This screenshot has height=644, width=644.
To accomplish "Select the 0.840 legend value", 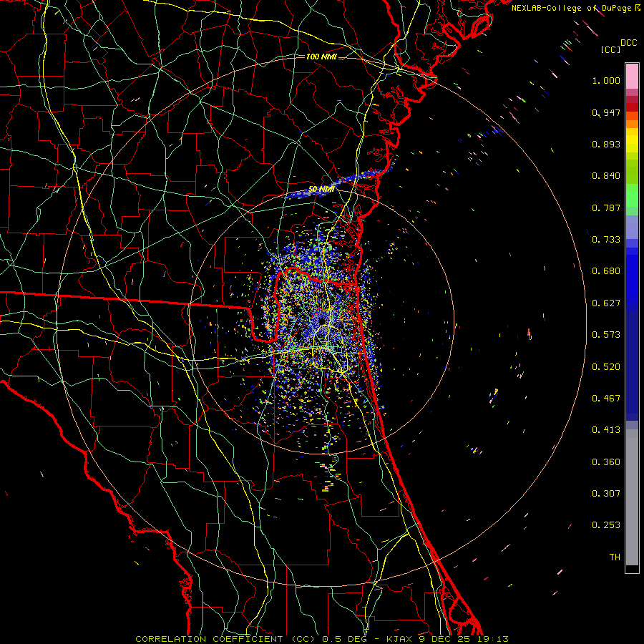I will tap(606, 176).
